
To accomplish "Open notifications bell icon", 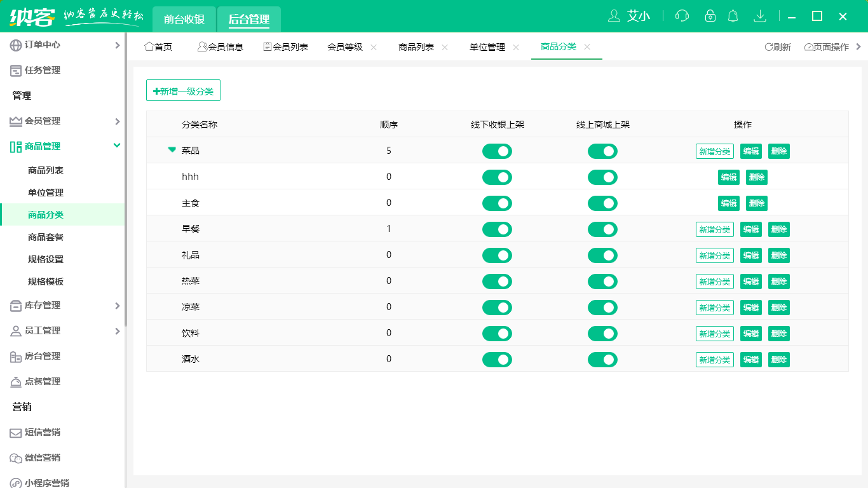I will pos(733,17).
